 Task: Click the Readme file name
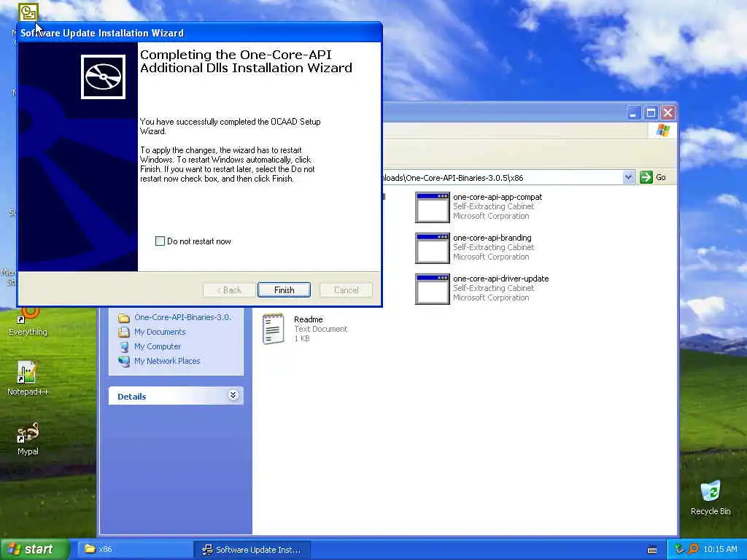point(309,319)
